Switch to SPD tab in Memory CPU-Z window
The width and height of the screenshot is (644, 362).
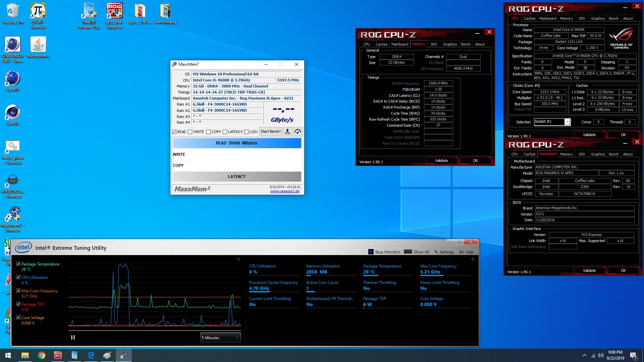point(434,44)
